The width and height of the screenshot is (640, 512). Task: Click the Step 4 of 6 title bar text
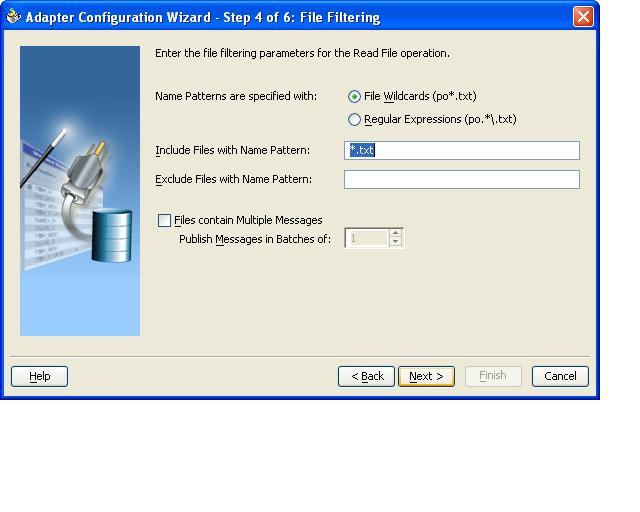202,17
